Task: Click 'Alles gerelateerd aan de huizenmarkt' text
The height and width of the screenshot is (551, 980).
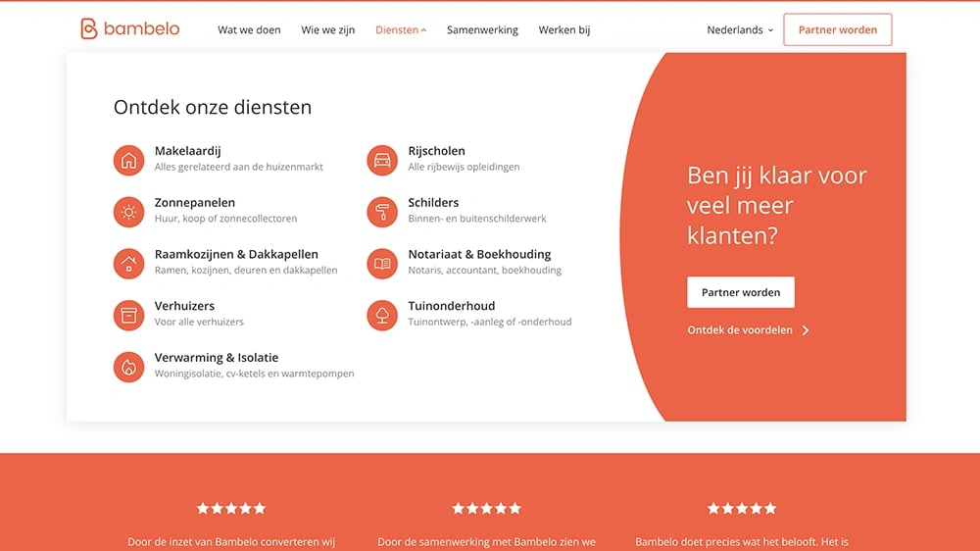Action: coord(239,167)
